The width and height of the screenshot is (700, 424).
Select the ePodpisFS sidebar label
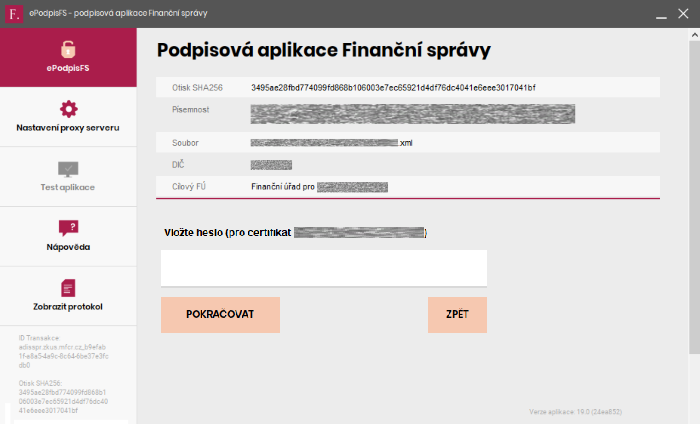68,68
